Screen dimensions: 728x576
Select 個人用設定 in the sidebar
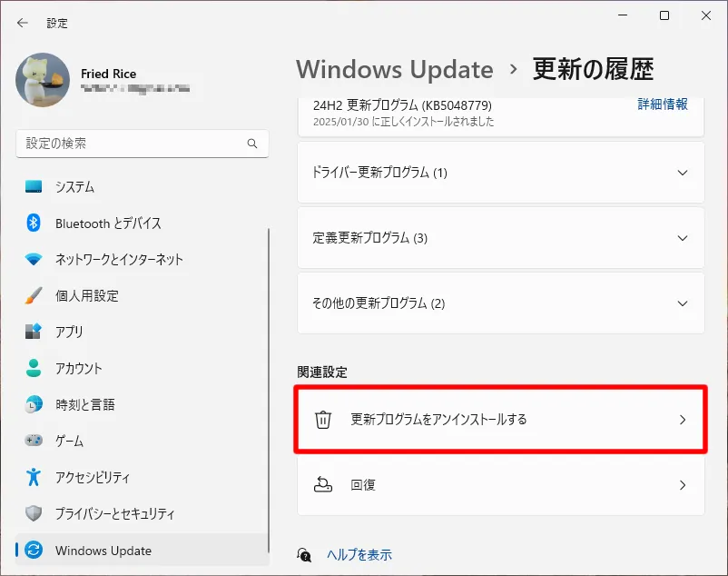[143, 295]
